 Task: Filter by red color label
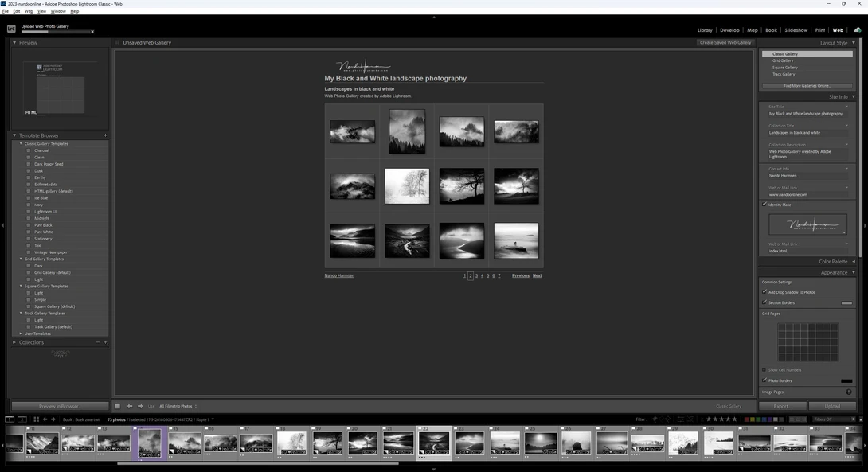point(747,419)
